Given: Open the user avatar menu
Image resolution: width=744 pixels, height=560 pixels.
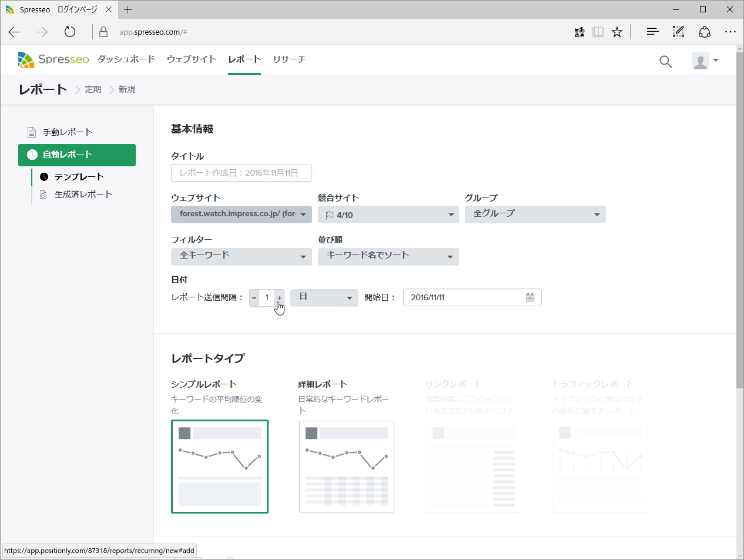Looking at the screenshot, I should coord(705,61).
